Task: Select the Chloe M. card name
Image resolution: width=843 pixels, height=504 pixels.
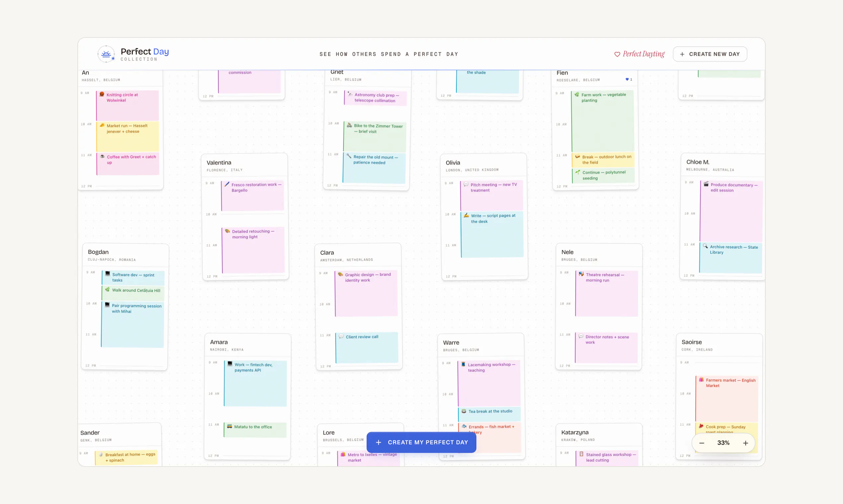Action: [x=698, y=162]
